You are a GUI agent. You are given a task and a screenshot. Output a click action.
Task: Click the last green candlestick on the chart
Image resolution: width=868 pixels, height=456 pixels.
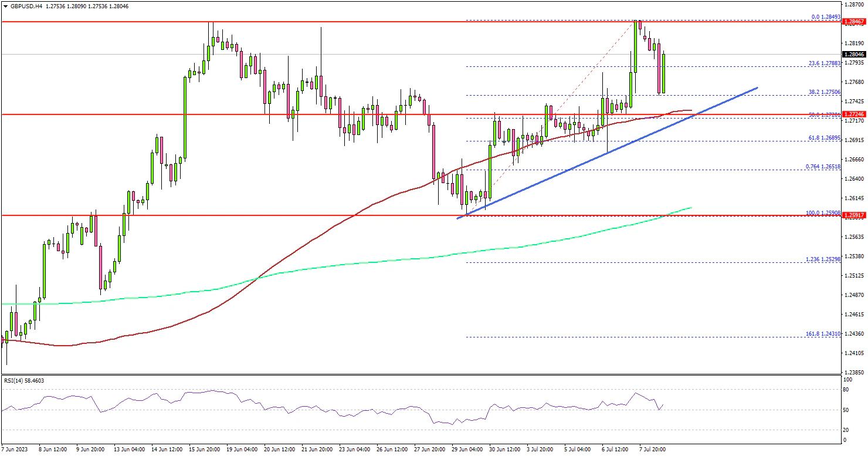[664, 72]
